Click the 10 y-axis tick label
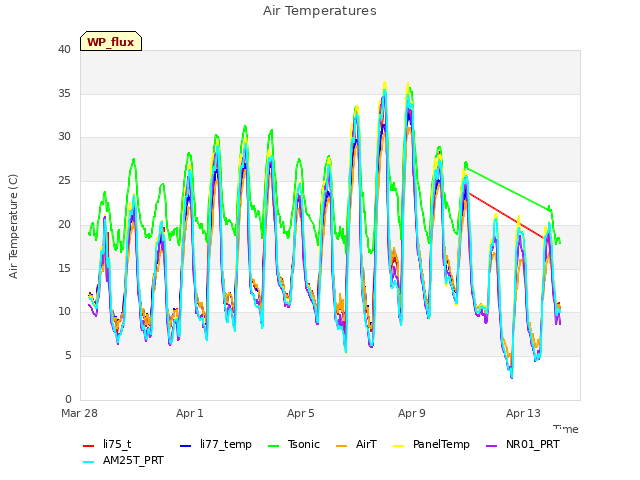This screenshot has height=480, width=640. (64, 312)
